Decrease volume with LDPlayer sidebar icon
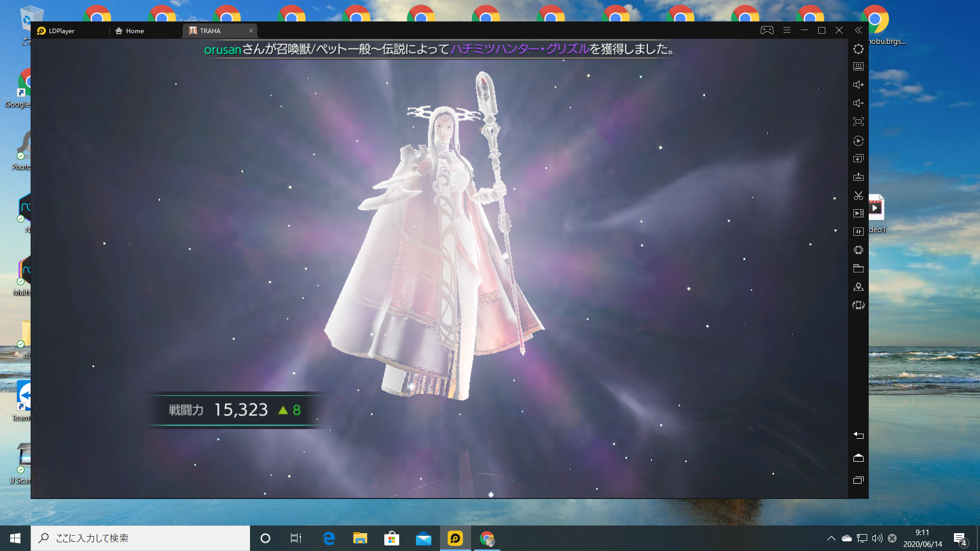 (x=859, y=103)
